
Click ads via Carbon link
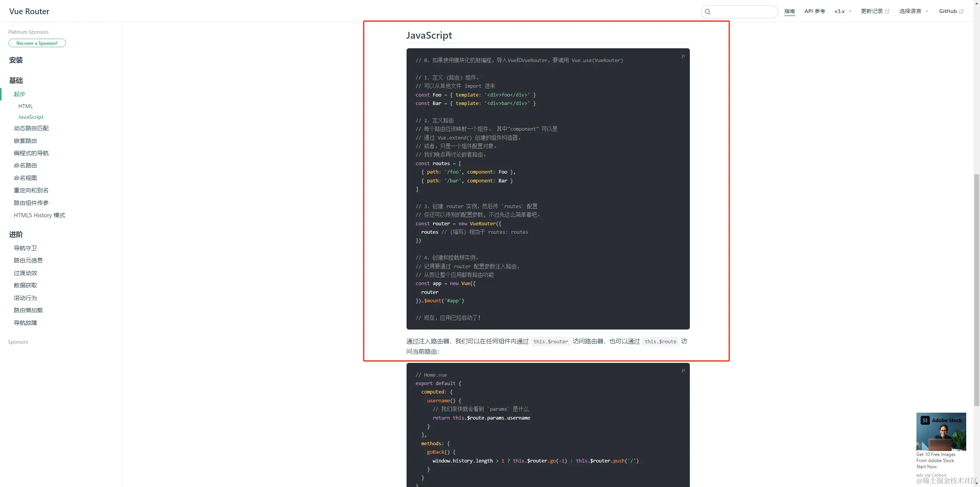pos(931,475)
